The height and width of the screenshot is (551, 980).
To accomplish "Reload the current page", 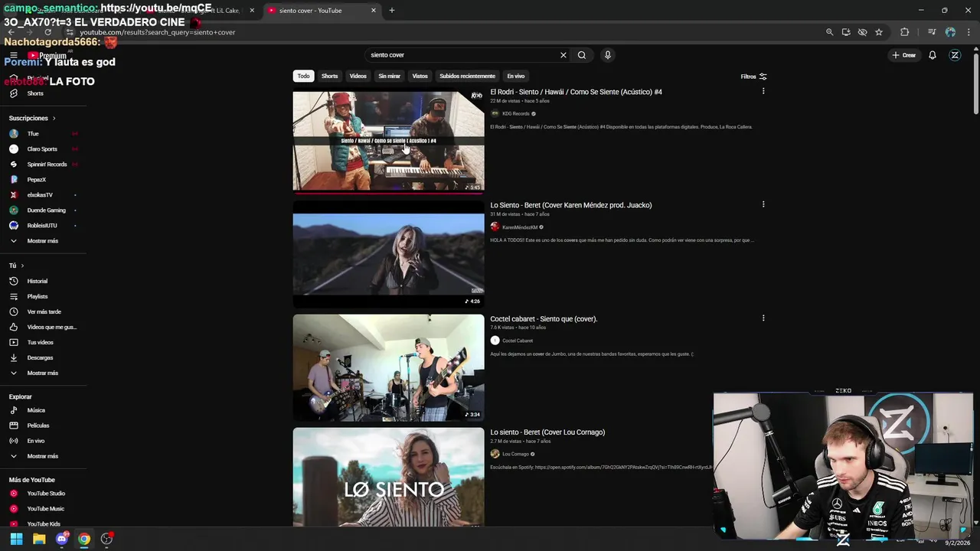I will tap(47, 32).
